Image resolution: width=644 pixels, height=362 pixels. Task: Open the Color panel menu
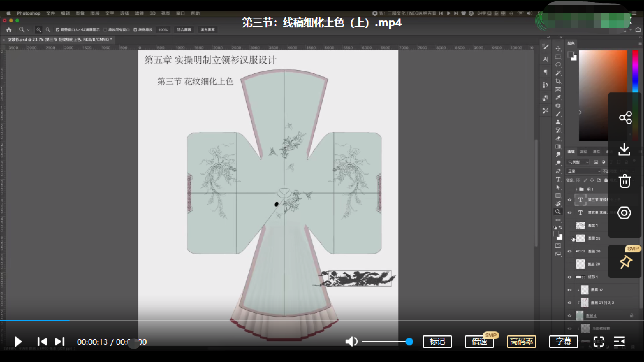(x=640, y=44)
